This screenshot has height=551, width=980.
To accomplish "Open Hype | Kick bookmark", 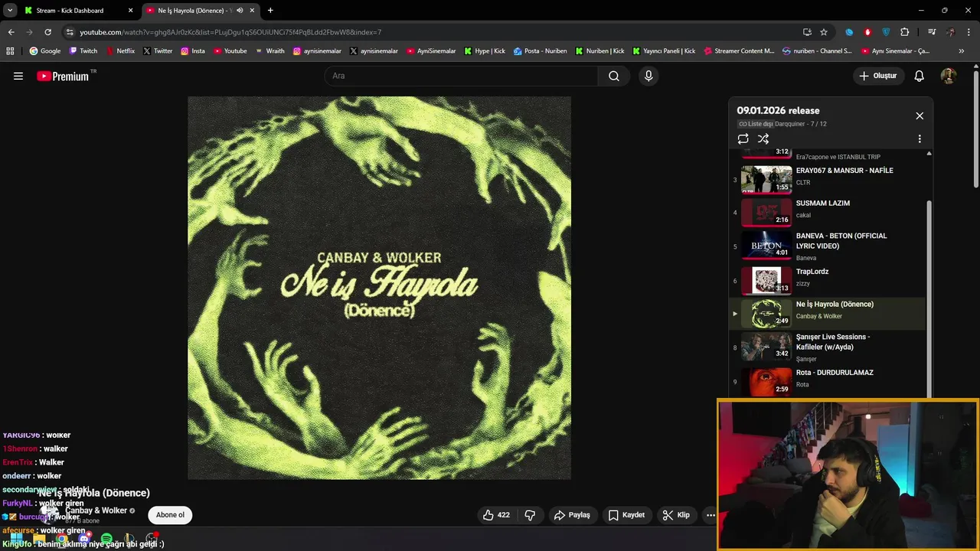I will coord(485,51).
